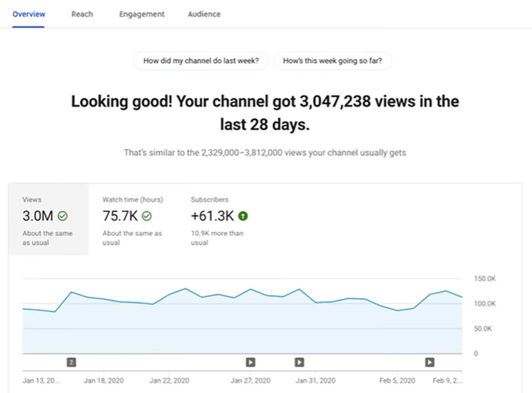The height and width of the screenshot is (393, 532).
Task: Click the video play marker near Jan 27
Action: click(x=250, y=362)
